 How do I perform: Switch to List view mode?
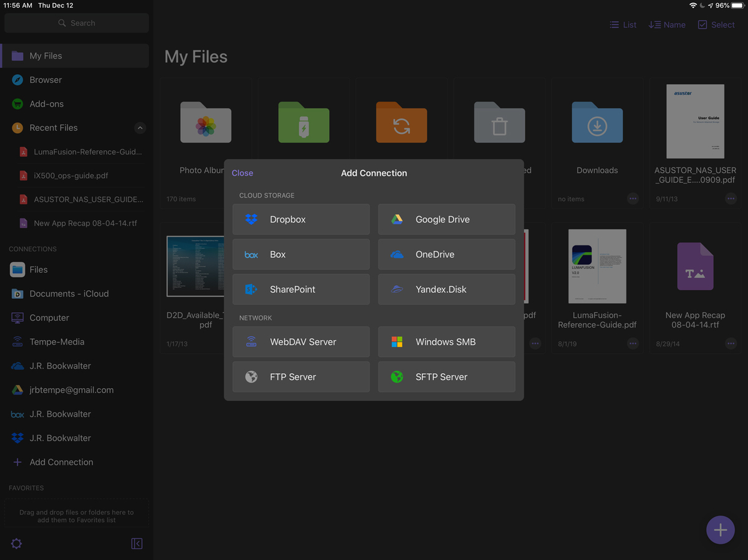(x=623, y=25)
